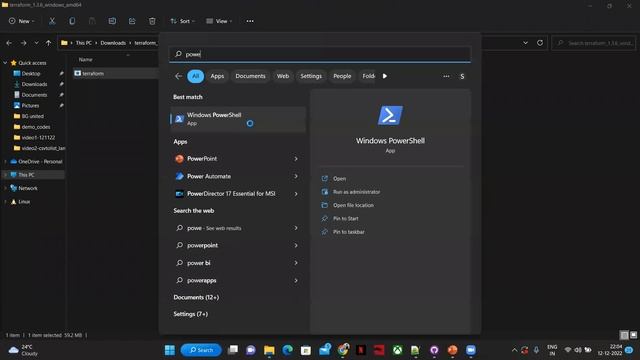
Task: Open the Windows Start button
Action: pos(170,350)
